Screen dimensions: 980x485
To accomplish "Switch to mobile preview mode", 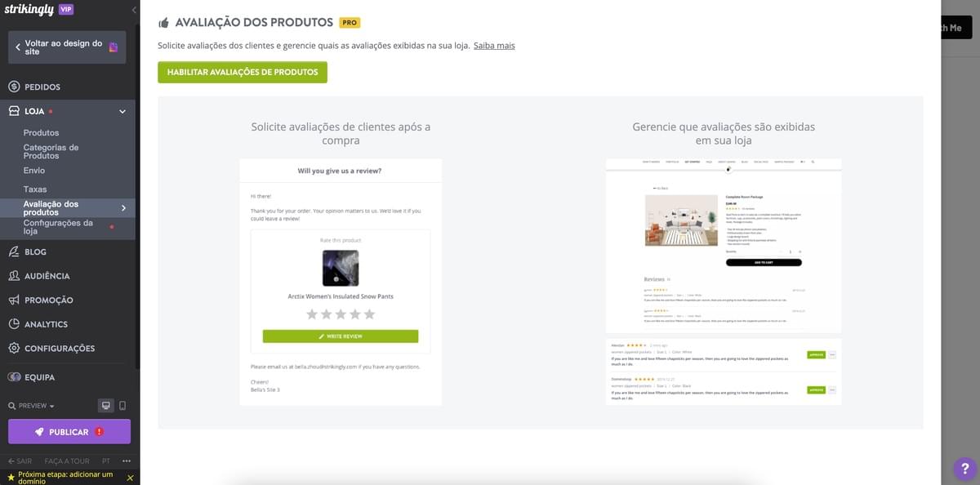I will [x=122, y=406].
